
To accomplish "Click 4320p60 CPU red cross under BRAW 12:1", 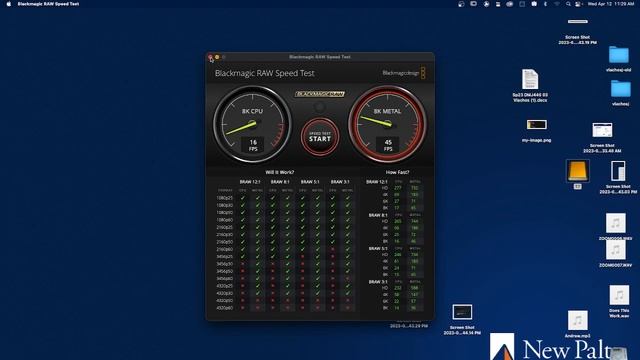I will [242, 308].
